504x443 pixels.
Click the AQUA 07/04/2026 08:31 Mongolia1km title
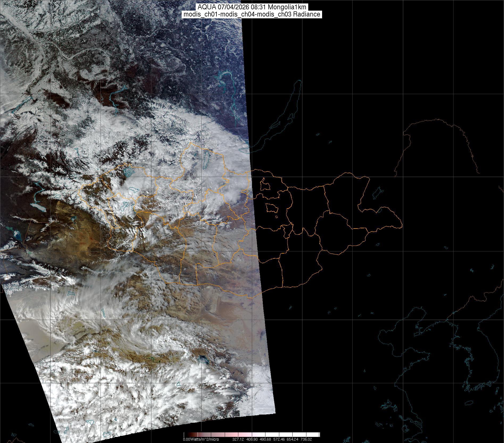pos(252,7)
